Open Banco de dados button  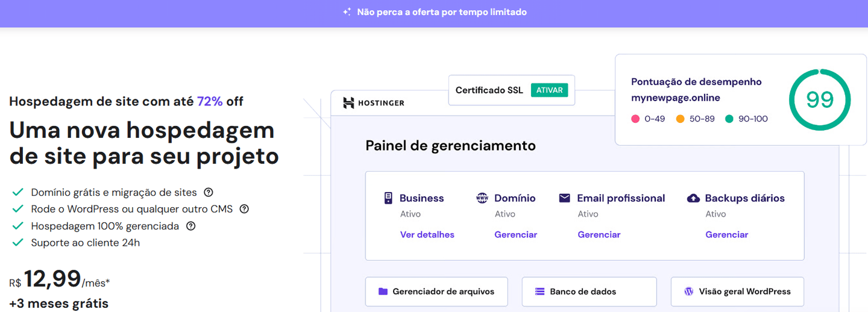(589, 292)
